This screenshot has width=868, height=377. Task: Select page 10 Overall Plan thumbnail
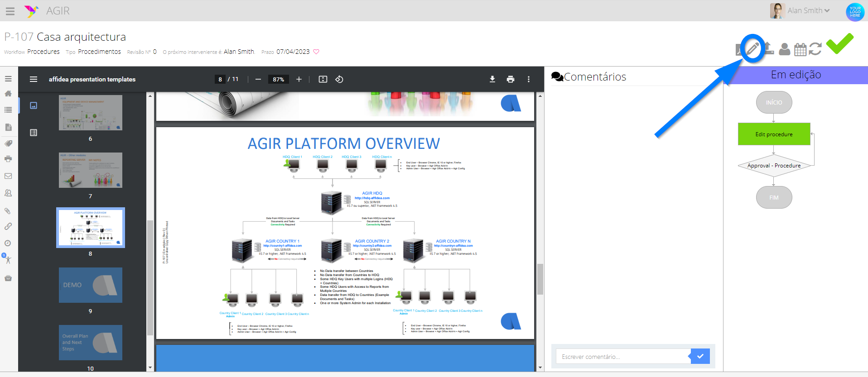coord(91,343)
